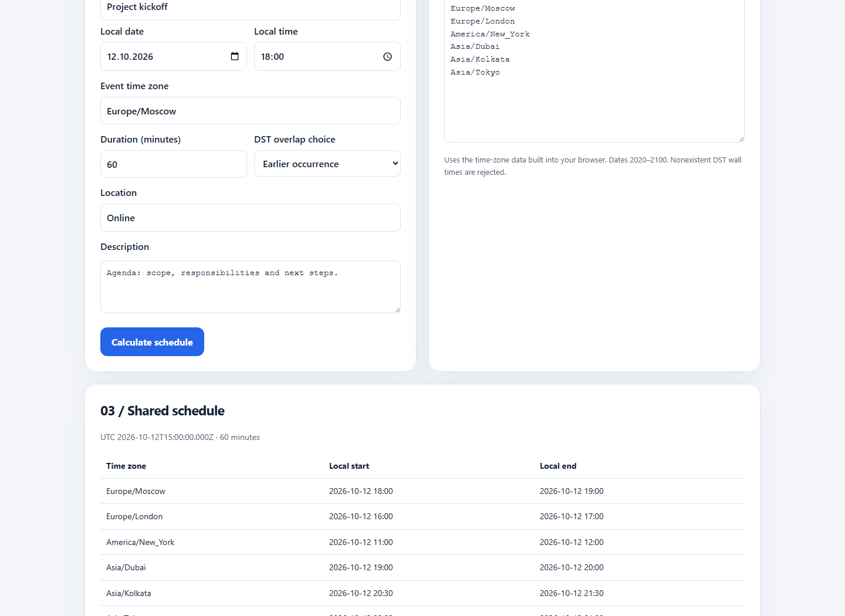Click the Local date field value 12.10.2026

pyautogui.click(x=130, y=56)
